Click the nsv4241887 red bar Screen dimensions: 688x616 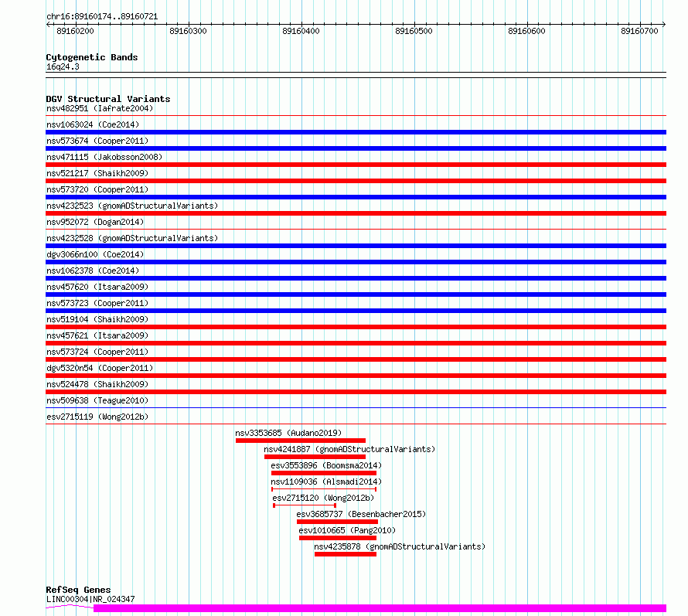[x=315, y=457]
